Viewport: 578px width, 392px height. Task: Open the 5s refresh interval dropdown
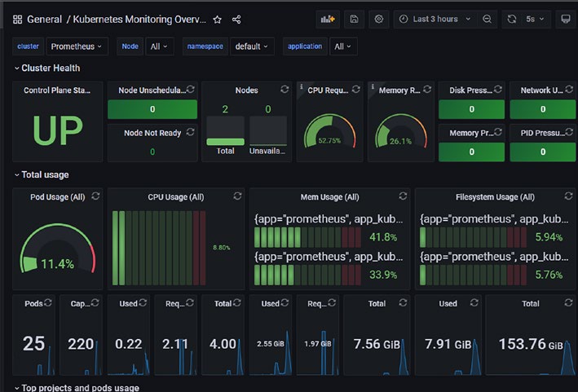pyautogui.click(x=536, y=20)
